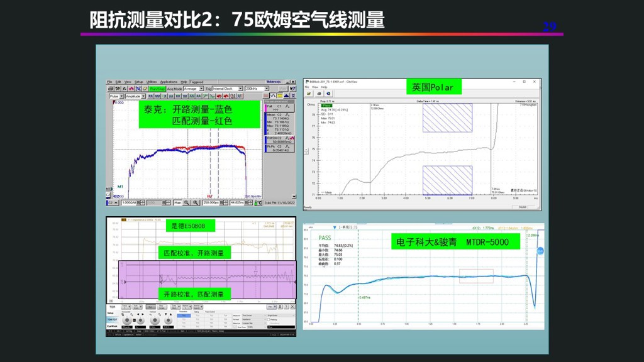The height and width of the screenshot is (362, 644).
Task: Click the first rotary knob in E5080B horizontal controls
Action: tap(127, 320)
